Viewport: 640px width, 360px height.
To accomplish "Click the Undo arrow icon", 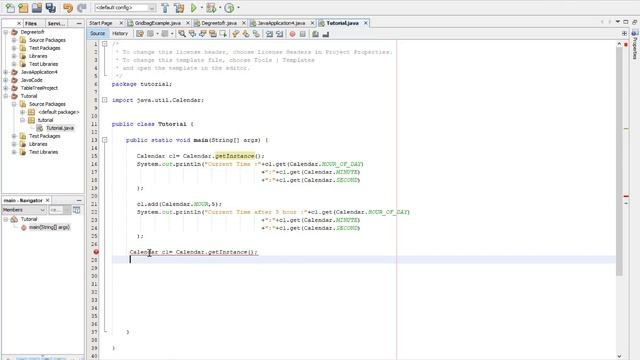I will [x=68, y=8].
